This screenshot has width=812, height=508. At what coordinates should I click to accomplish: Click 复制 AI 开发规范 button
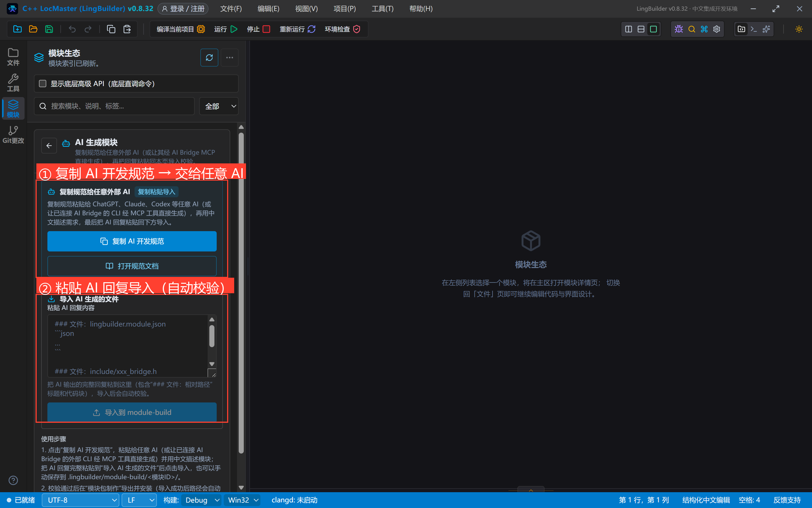coord(132,241)
